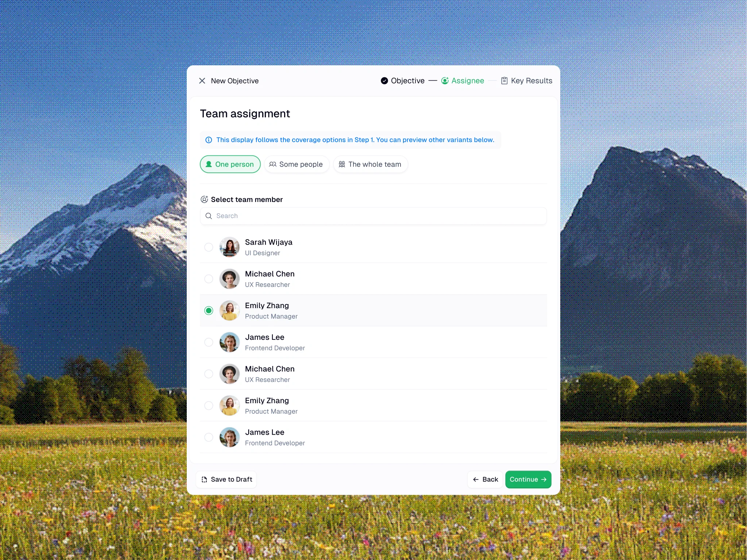Click Save to Draft button

[227, 479]
